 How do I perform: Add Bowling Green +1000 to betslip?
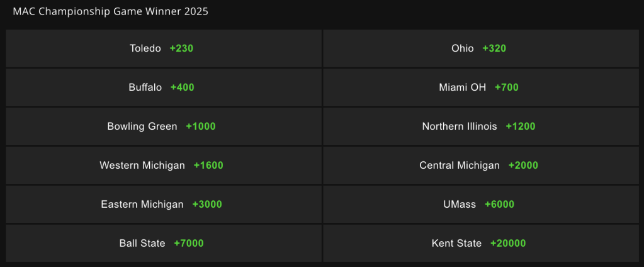point(164,127)
